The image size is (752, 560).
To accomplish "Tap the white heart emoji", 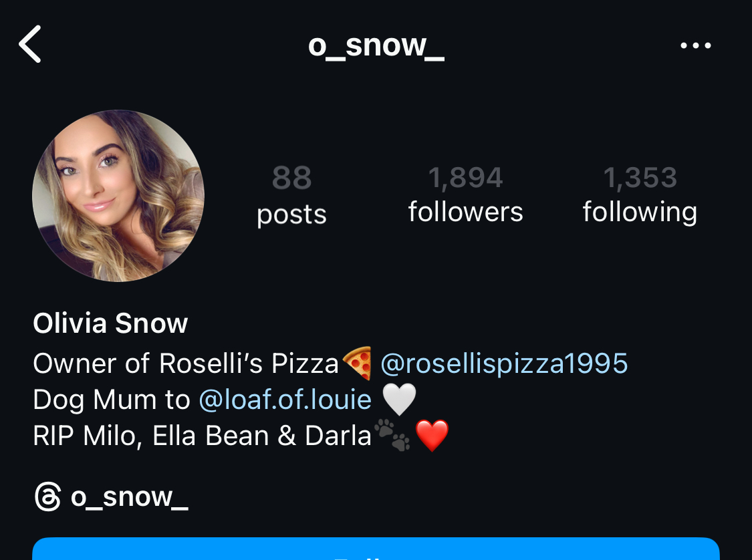I will pyautogui.click(x=400, y=399).
